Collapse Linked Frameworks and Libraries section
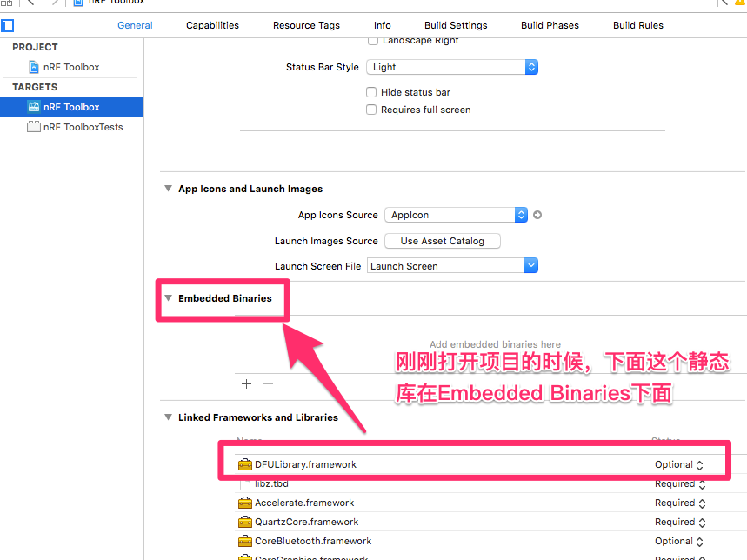This screenshot has height=560, width=747. (x=168, y=417)
